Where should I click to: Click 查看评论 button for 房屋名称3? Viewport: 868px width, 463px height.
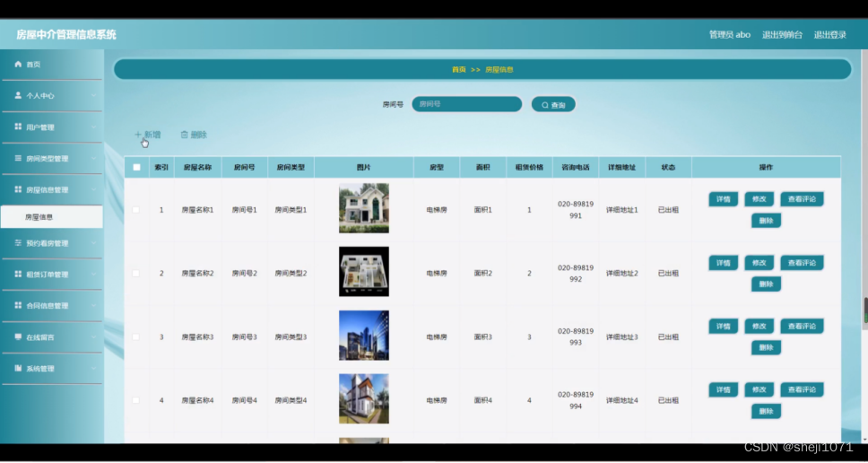pos(802,327)
